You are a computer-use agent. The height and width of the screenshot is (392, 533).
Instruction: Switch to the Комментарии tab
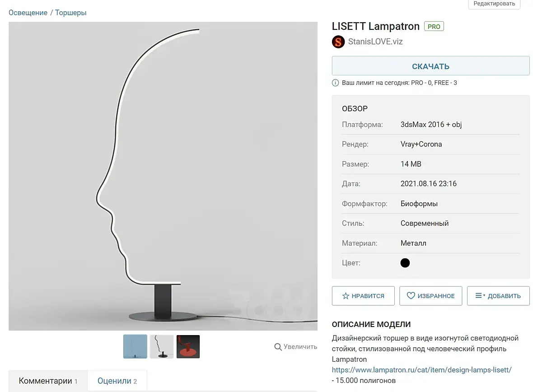pyautogui.click(x=48, y=381)
